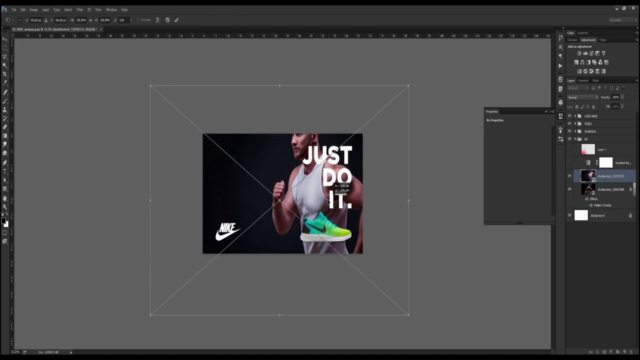640x360 pixels.
Task: Select the Dodge tool
Action: (5, 153)
